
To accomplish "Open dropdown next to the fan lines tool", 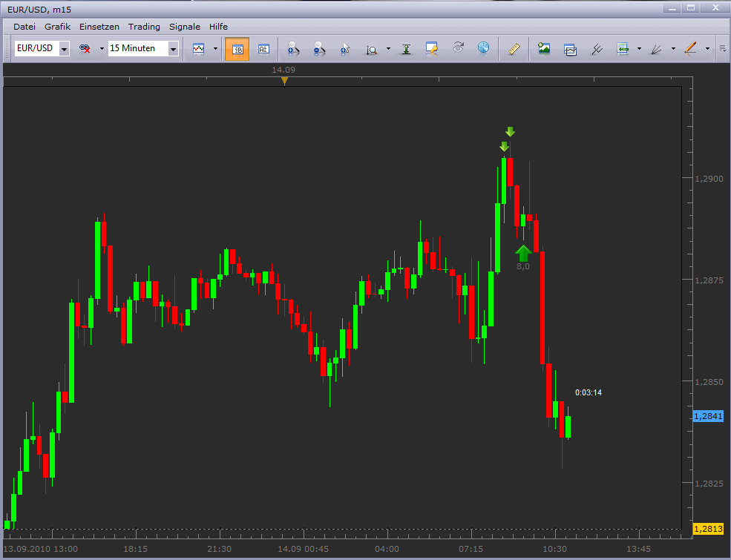I will tap(673, 48).
